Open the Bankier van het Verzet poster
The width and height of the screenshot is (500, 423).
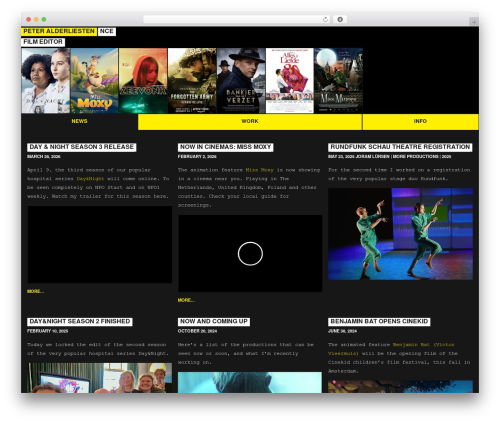pos(241,81)
